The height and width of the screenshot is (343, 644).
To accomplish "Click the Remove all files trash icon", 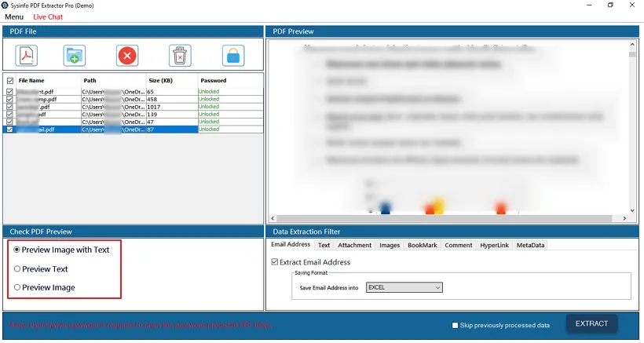I will [x=180, y=56].
